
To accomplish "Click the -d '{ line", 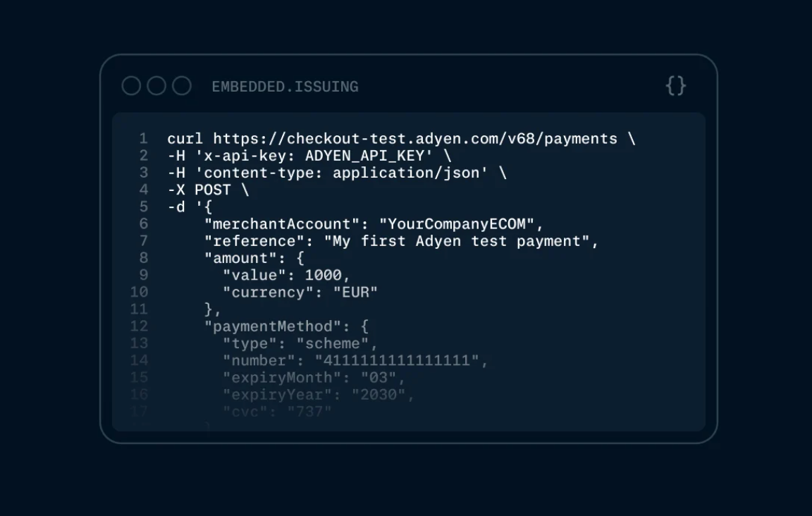I will [x=190, y=207].
